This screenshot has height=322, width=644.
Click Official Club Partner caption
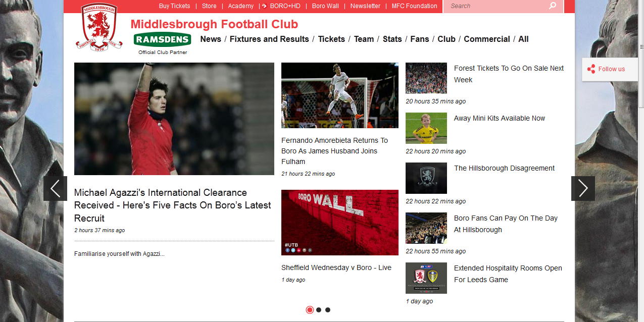163,52
